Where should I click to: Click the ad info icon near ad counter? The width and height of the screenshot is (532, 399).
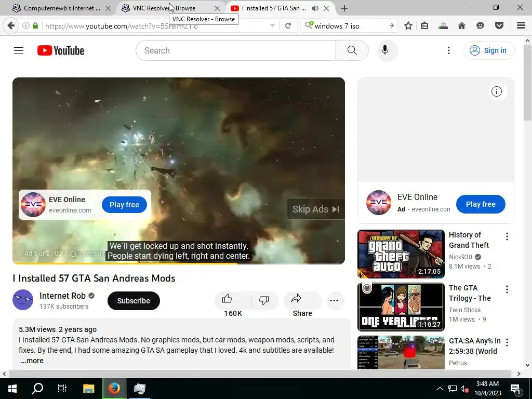[73, 254]
